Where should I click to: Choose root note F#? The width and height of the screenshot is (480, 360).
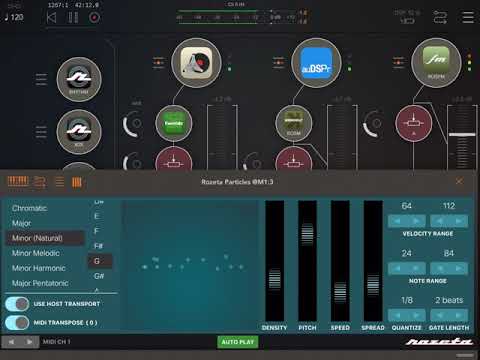tap(98, 246)
